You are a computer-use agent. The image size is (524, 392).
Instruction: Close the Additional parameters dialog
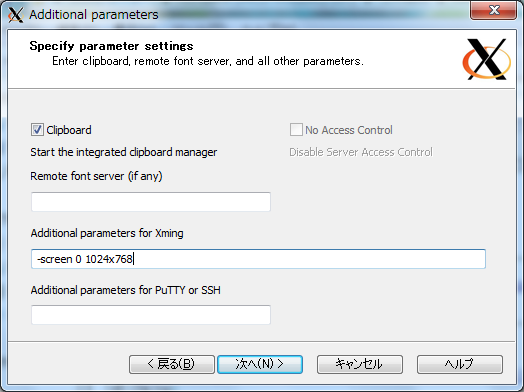tap(493, 10)
